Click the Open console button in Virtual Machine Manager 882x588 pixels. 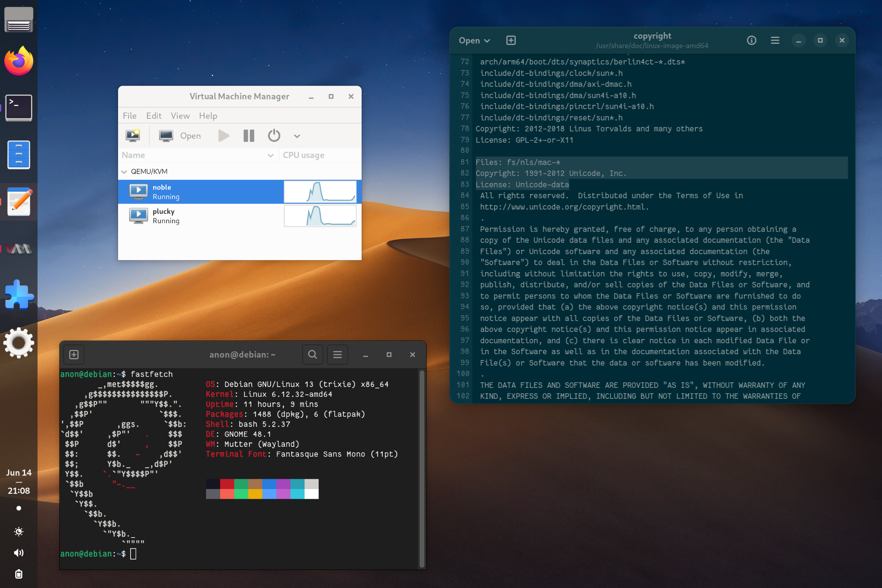coord(180,136)
